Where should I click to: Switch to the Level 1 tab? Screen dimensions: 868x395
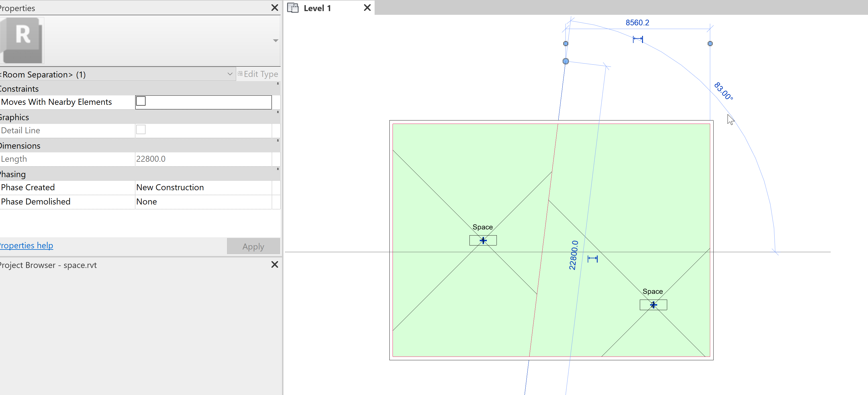coord(317,7)
